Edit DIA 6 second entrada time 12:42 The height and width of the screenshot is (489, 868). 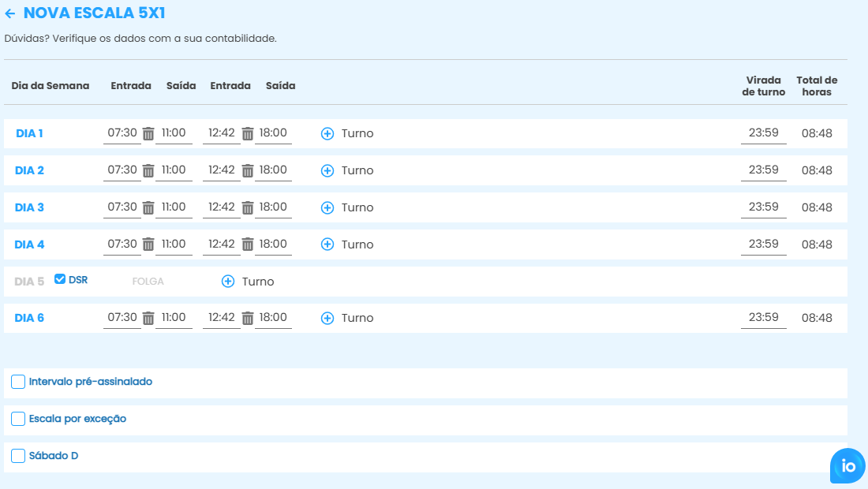[221, 318]
